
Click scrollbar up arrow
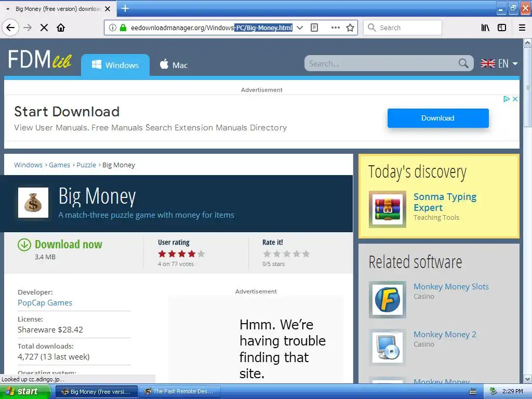click(x=527, y=43)
